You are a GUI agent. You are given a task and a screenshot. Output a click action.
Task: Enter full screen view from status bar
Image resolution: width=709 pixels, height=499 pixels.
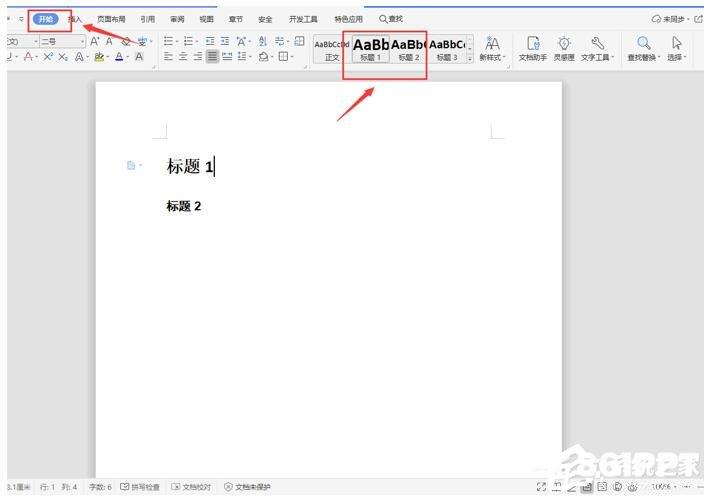541,487
